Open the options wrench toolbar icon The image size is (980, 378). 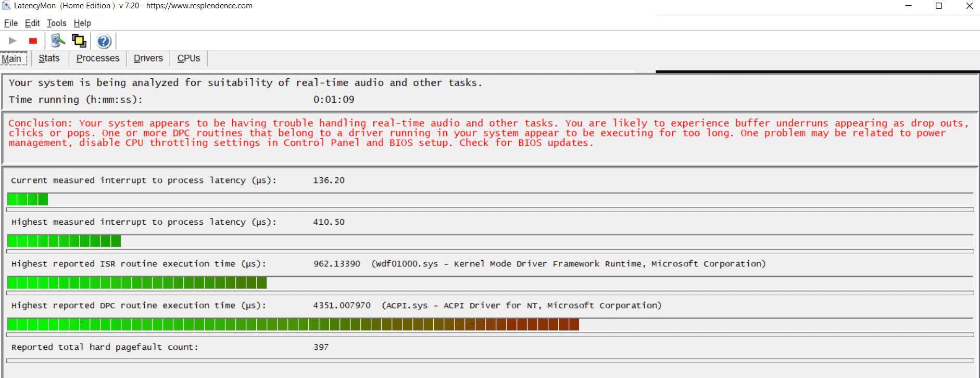point(58,41)
